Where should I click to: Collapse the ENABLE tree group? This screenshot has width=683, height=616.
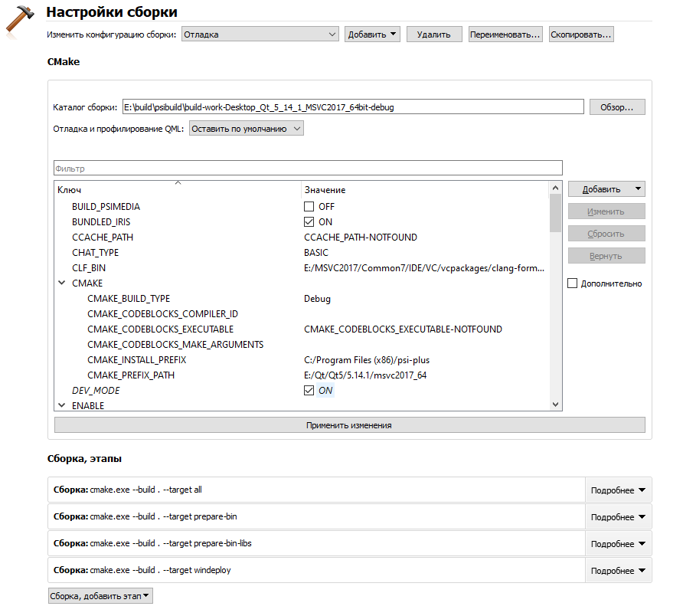pyautogui.click(x=62, y=406)
